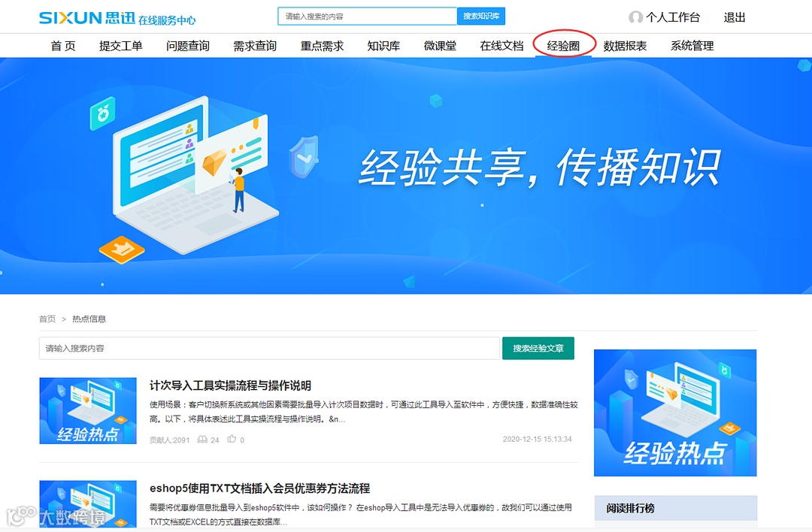This screenshot has width=812, height=532.
Task: Open 数据报表 in the navigation bar
Action: [x=625, y=46]
